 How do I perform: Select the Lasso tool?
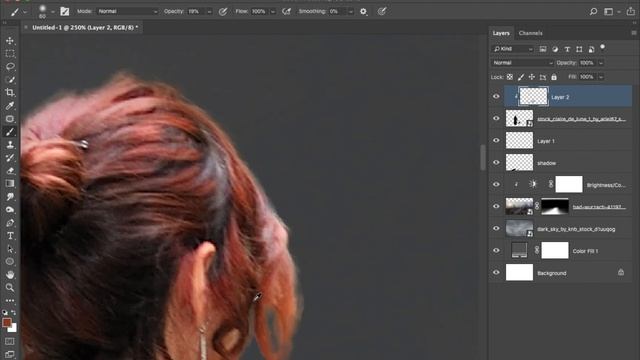(x=10, y=67)
